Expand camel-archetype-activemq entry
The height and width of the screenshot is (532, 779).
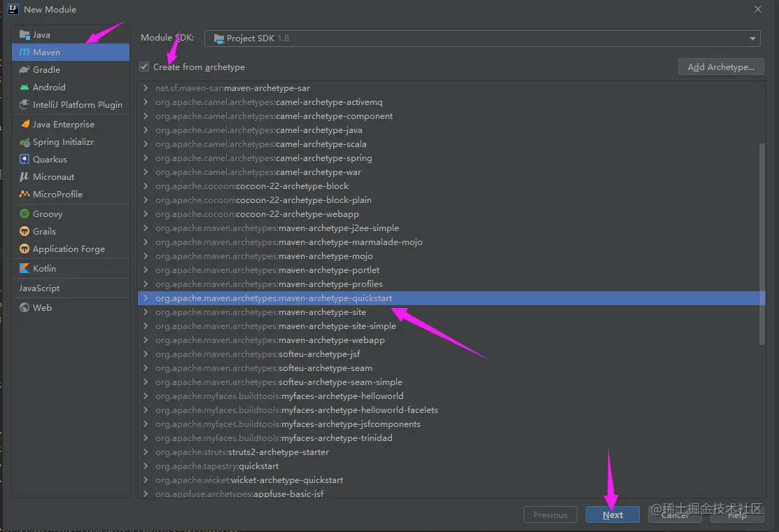point(145,101)
